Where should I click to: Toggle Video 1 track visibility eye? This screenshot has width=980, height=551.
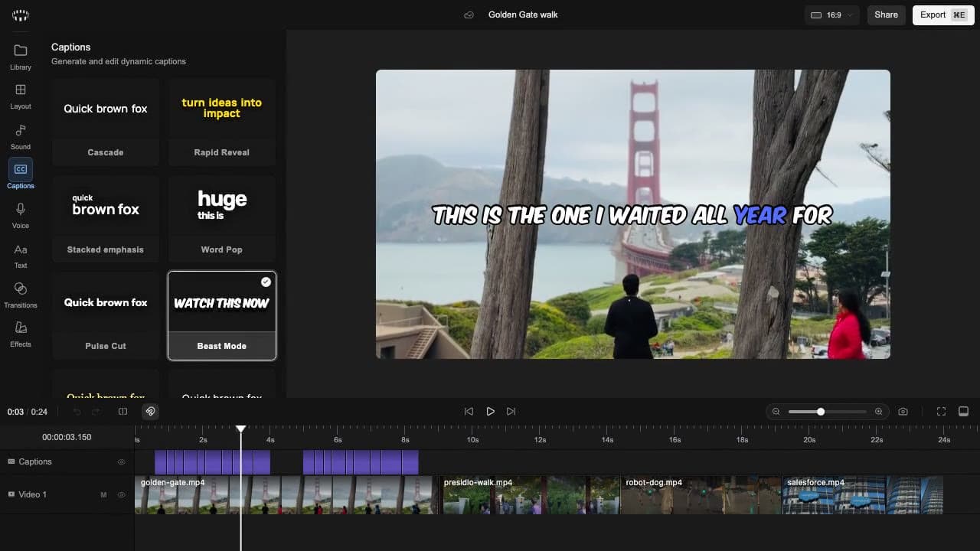121,495
